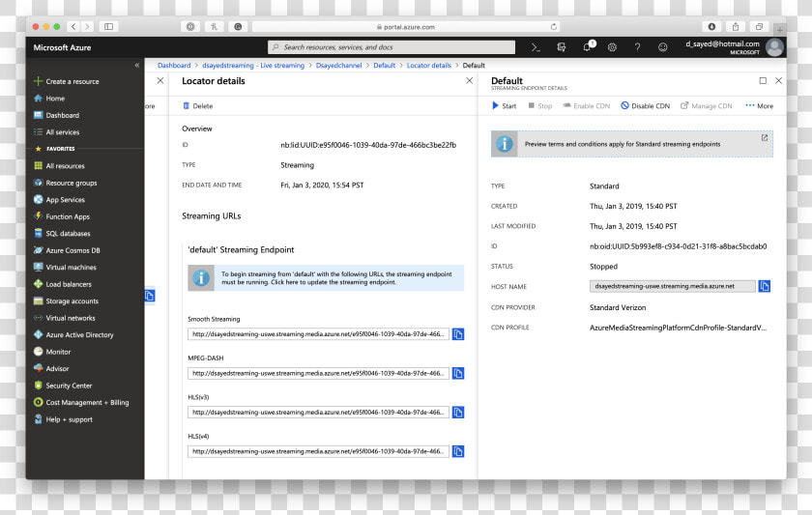812x515 pixels.
Task: Open Virtual networks
Action: tap(64, 318)
